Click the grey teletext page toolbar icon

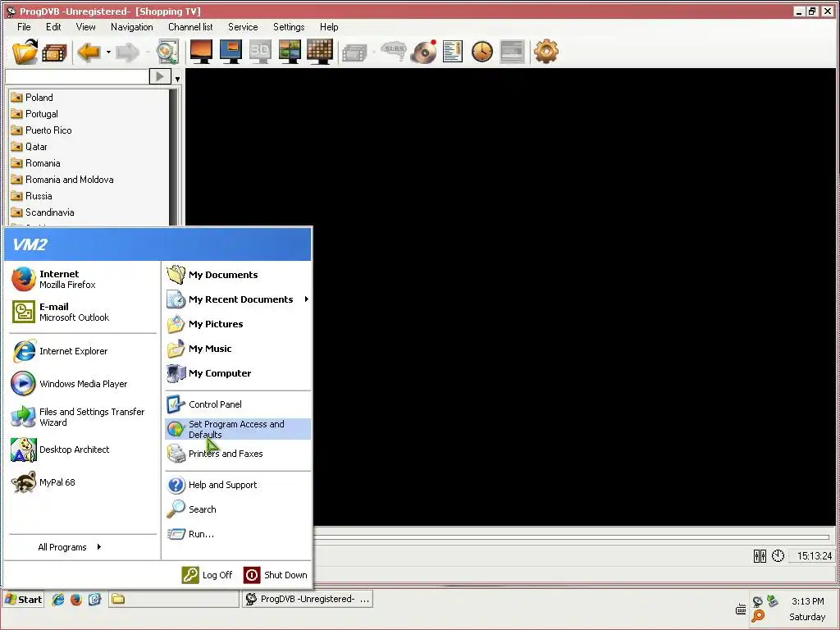click(x=512, y=52)
